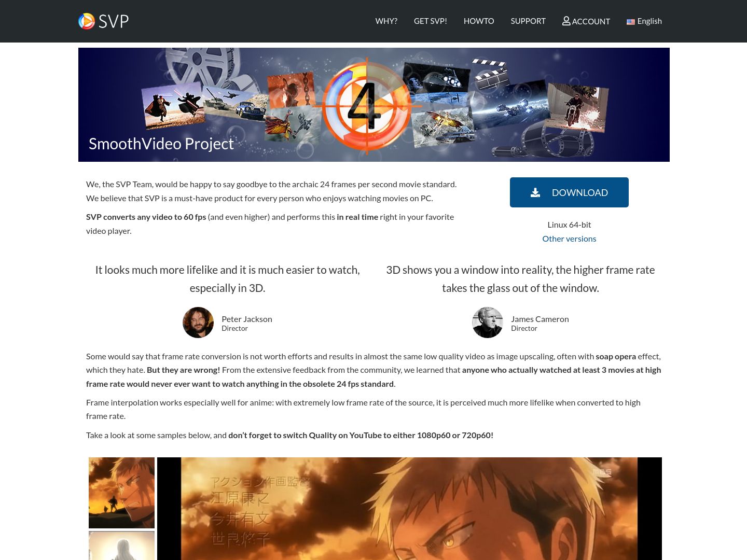The height and width of the screenshot is (560, 747).
Task: Click the 'But they are wrong!' text
Action: click(x=183, y=370)
